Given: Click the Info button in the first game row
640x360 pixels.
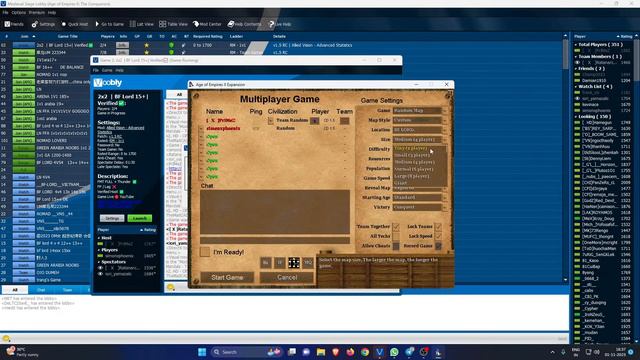Looking at the screenshot, I should click(x=122, y=45).
